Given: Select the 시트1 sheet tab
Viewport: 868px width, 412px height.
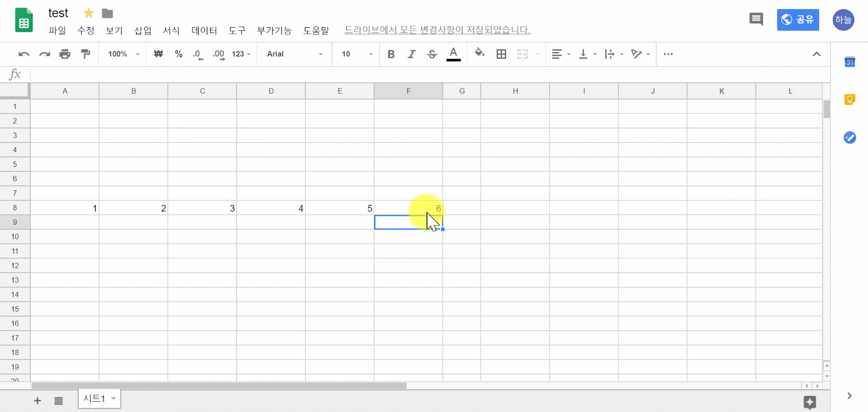Looking at the screenshot, I should click(99, 398).
